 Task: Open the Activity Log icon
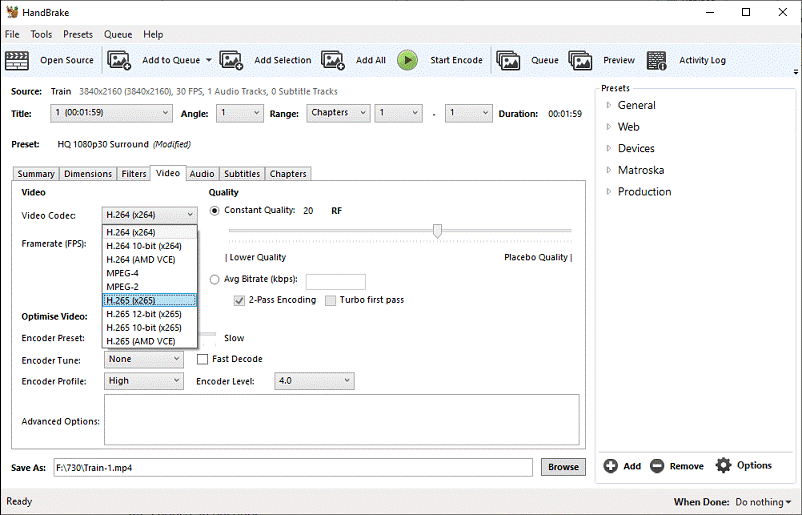click(x=657, y=60)
